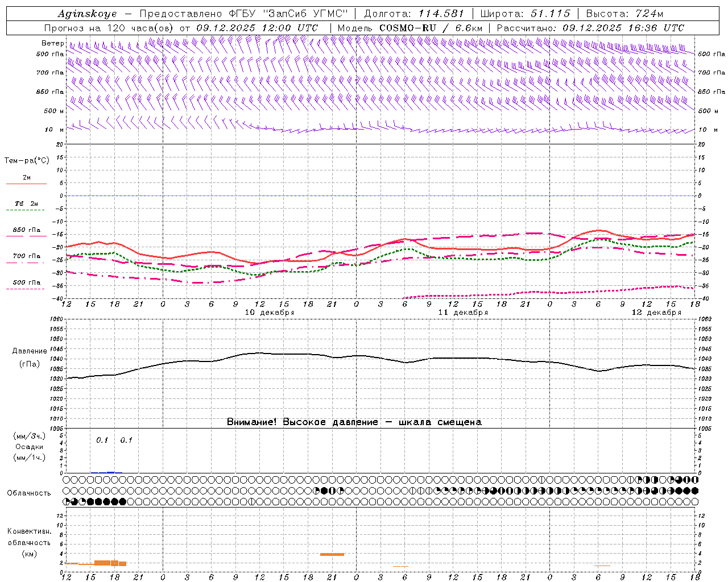Click the '1005' value on the left pressure axis
Viewport: 728px width, 582px height.
point(57,428)
